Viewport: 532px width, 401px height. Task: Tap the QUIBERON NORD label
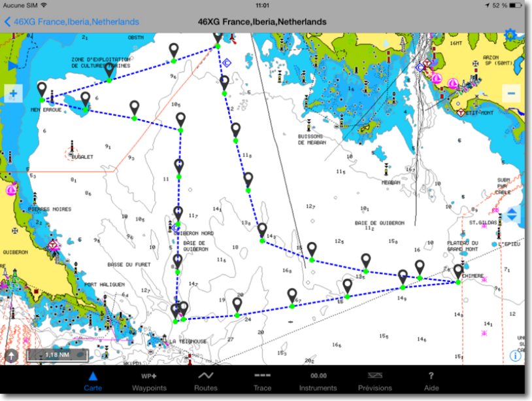[x=193, y=234]
